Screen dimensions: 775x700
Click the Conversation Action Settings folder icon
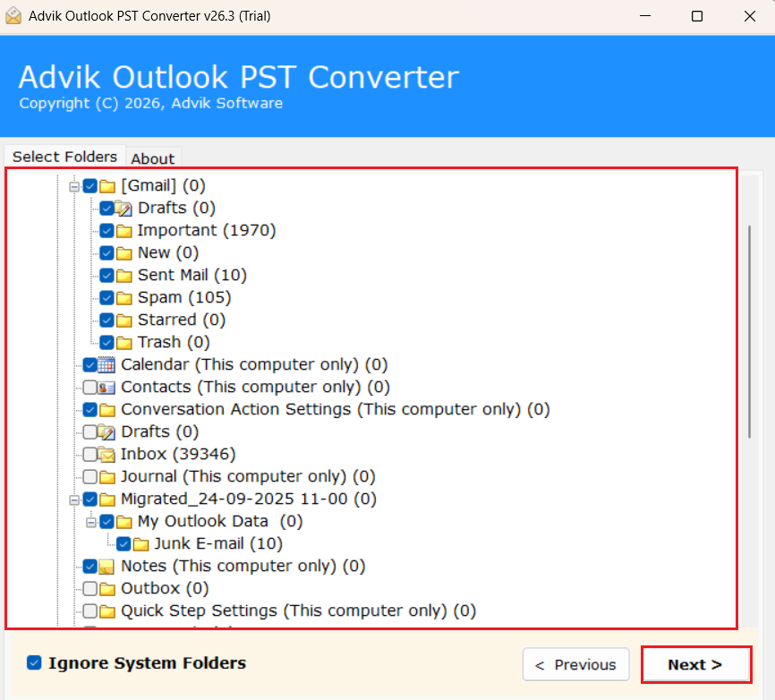tap(107, 410)
